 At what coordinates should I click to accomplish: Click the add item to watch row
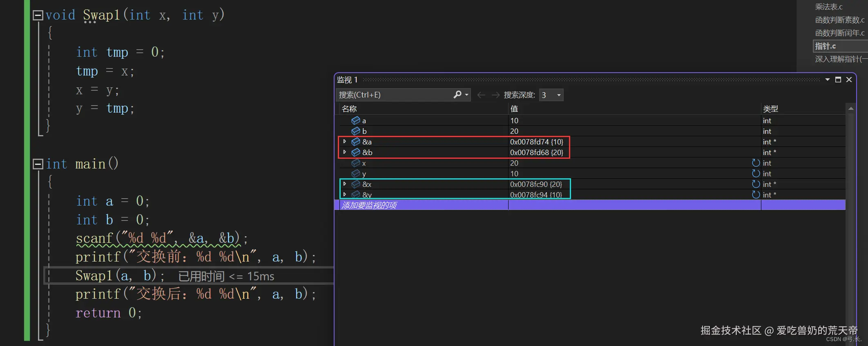pyautogui.click(x=590, y=205)
